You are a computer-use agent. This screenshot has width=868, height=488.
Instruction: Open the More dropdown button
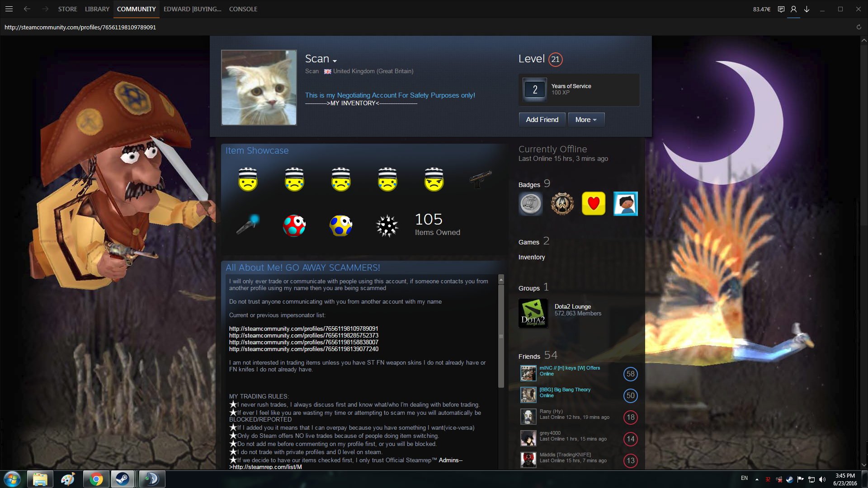[x=586, y=120]
